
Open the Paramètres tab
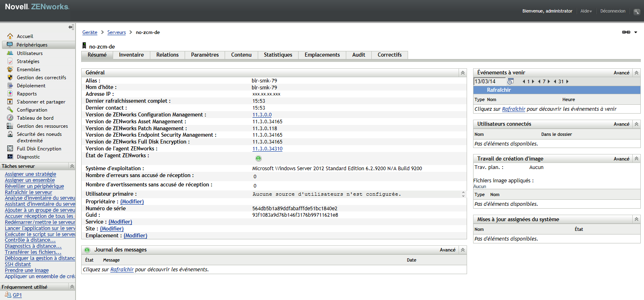pyautogui.click(x=205, y=55)
